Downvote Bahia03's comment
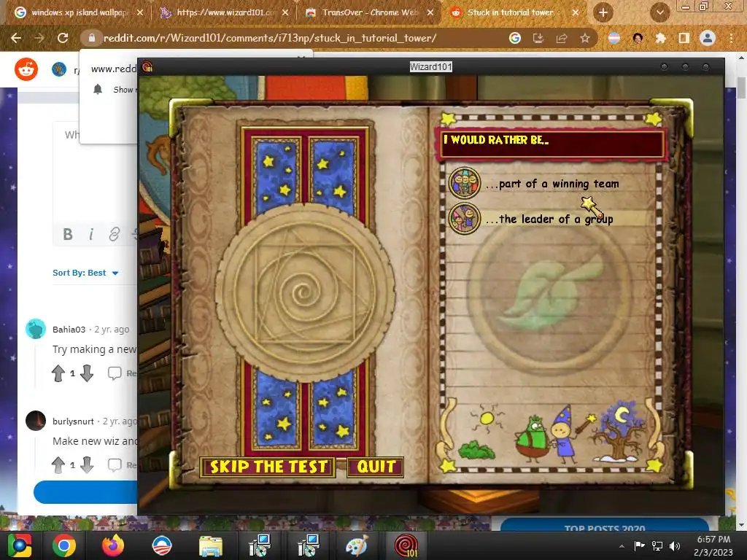This screenshot has width=747, height=560. (x=87, y=373)
